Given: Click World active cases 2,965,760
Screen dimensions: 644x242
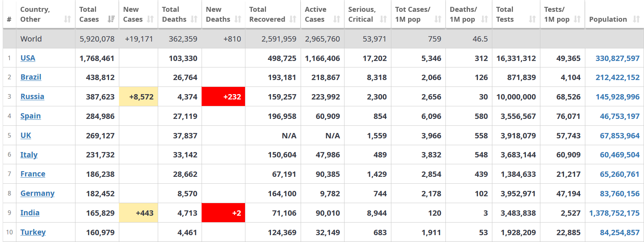Looking at the screenshot, I should pos(322,39).
